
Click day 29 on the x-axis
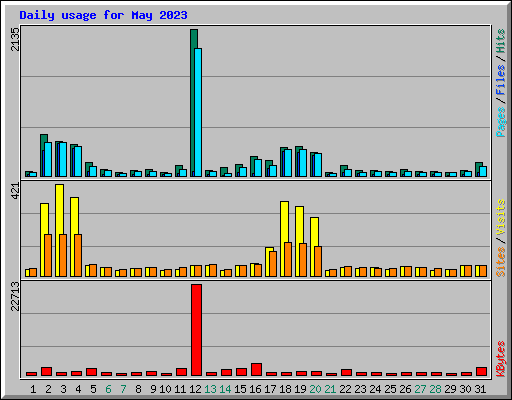coord(450,389)
